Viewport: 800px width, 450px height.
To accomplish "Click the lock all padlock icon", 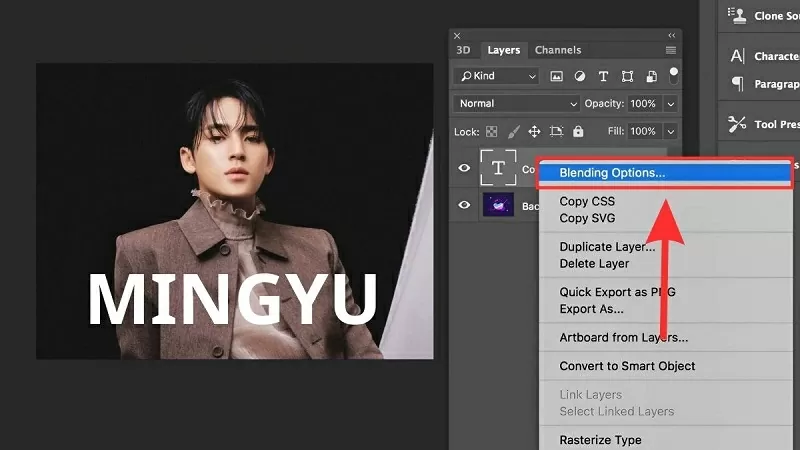I will point(579,131).
